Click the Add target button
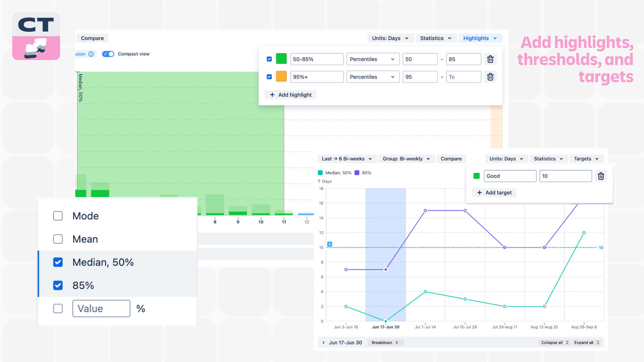The height and width of the screenshot is (362, 644). point(494,192)
